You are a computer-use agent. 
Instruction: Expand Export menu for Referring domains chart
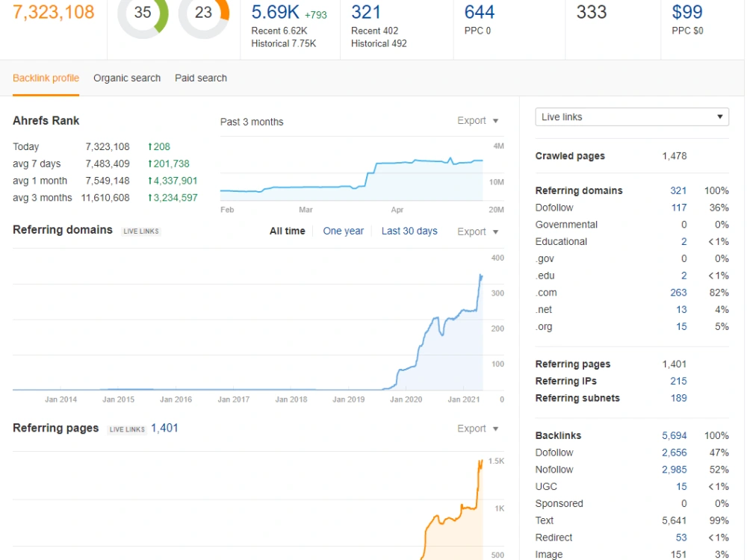[478, 232]
